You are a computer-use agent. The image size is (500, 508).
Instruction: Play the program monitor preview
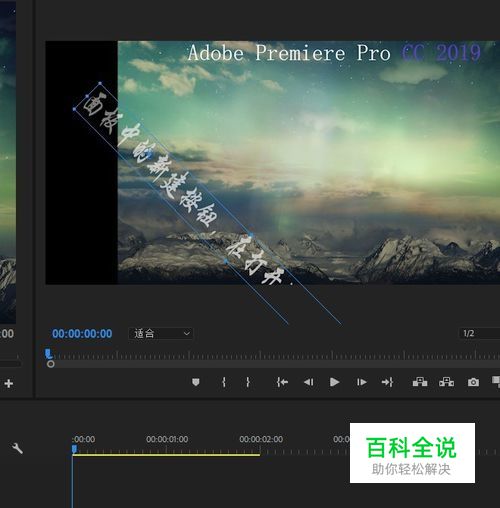pyautogui.click(x=334, y=382)
